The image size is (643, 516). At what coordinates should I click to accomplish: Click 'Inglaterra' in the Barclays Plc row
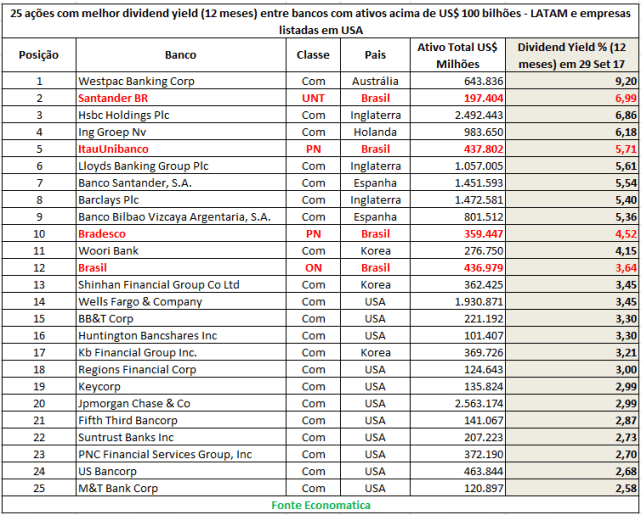pos(375,200)
